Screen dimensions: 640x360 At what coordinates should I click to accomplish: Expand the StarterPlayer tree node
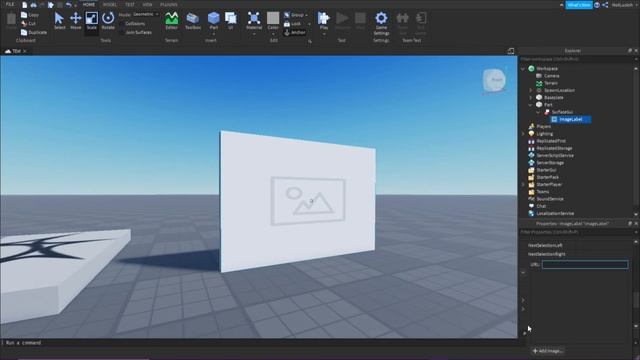click(523, 184)
